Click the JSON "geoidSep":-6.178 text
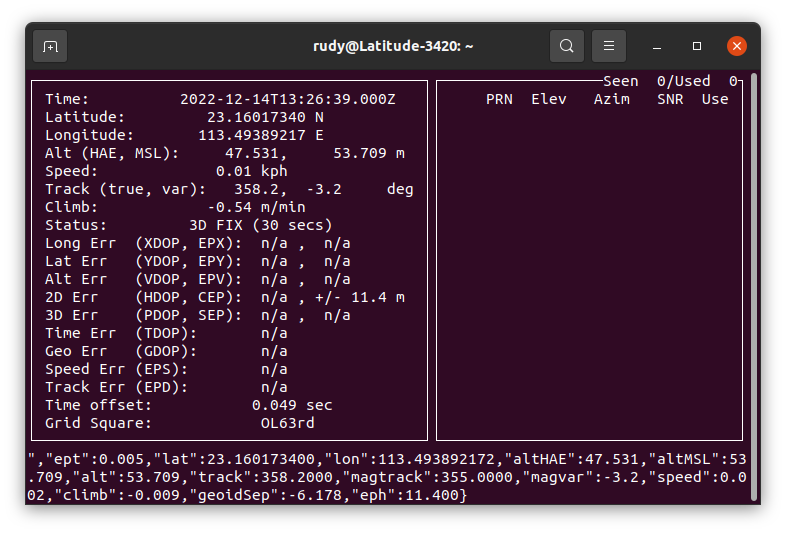Screen dimensions: 786x533 [x=270, y=495]
